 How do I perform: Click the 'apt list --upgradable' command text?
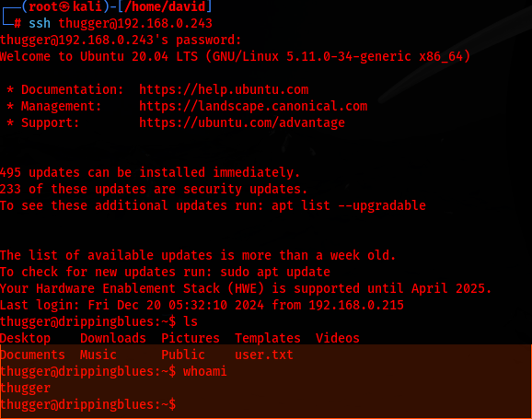pos(349,205)
